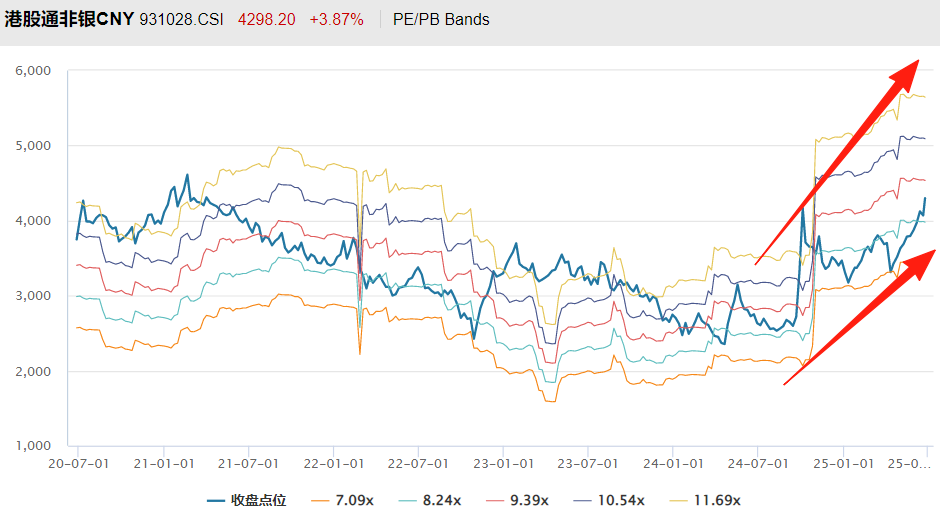Click the 4298.20 latest price value
Screen dimensions: 940x515
coord(266,19)
